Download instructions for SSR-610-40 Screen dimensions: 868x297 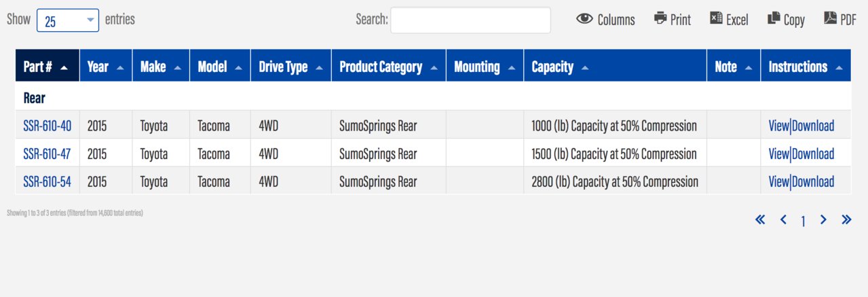coord(813,126)
